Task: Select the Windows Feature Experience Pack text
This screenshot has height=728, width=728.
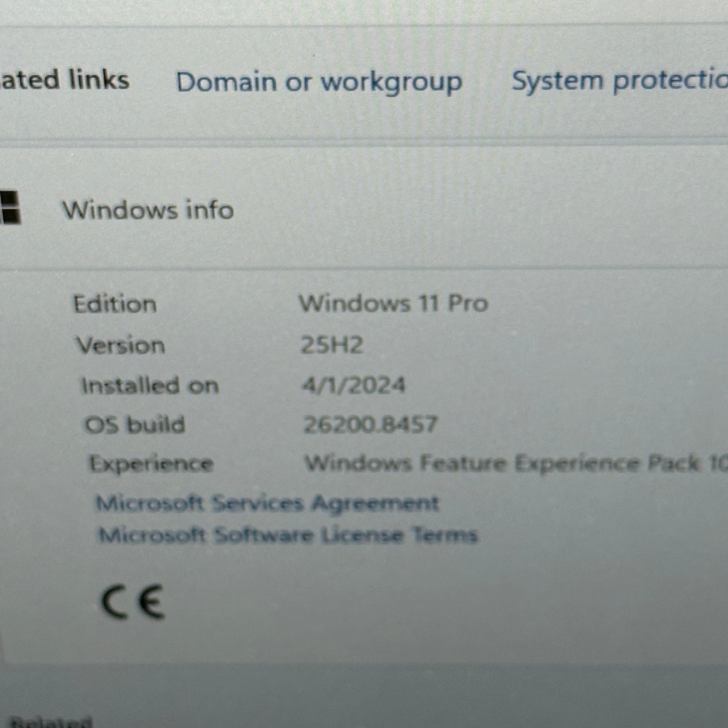Action: click(x=516, y=463)
